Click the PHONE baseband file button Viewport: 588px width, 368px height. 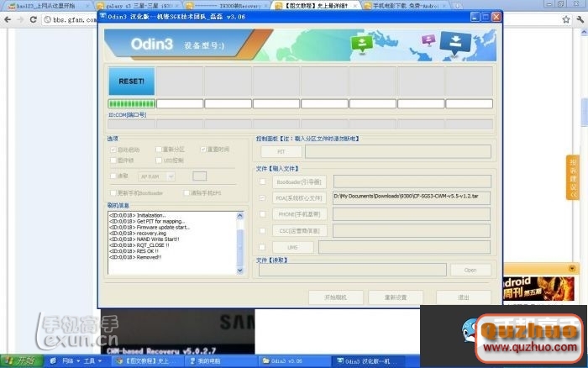coord(299,214)
